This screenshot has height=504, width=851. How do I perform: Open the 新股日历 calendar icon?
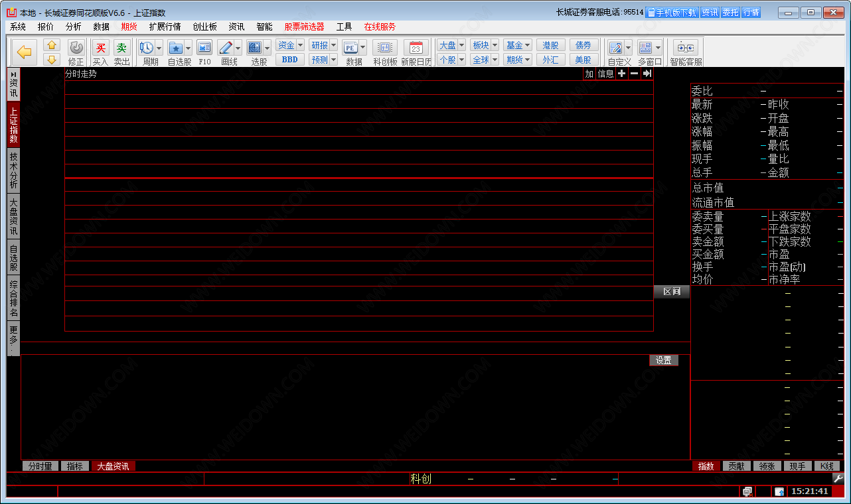pos(416,48)
